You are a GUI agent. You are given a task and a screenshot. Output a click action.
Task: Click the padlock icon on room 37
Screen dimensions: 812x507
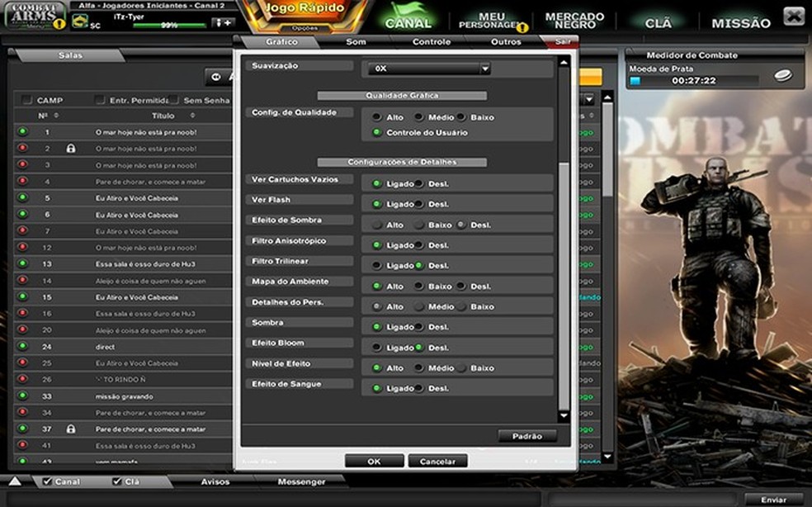pos(71,429)
